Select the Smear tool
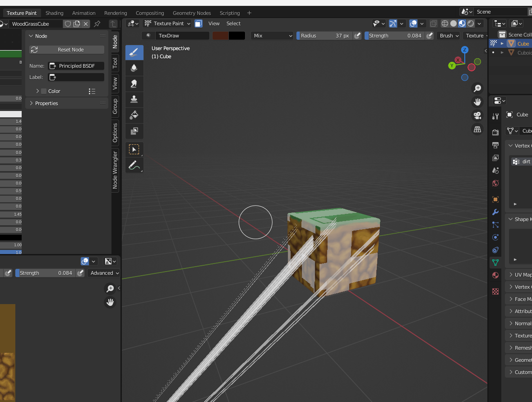 pos(134,83)
